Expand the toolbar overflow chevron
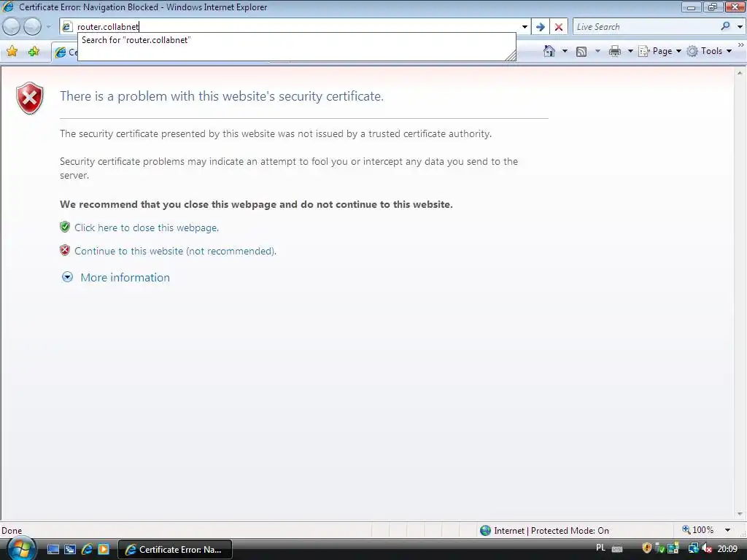Image resolution: width=747 pixels, height=560 pixels. [x=741, y=44]
